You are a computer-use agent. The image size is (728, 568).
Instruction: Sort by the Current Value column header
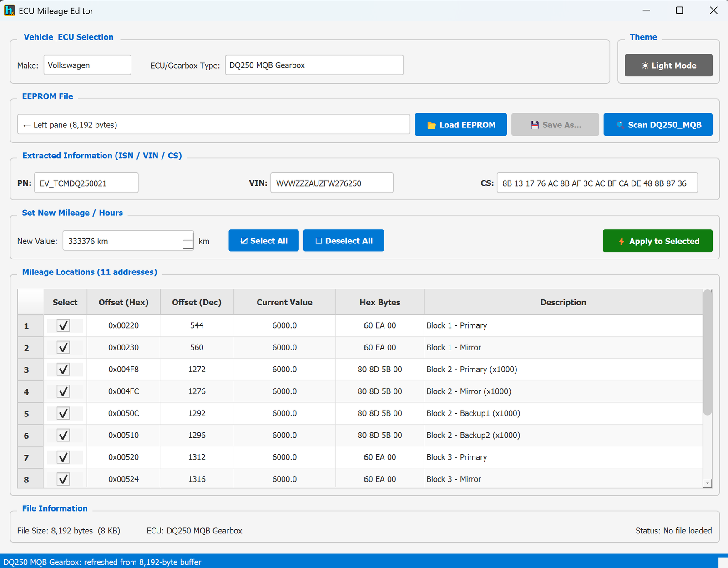pyautogui.click(x=284, y=302)
